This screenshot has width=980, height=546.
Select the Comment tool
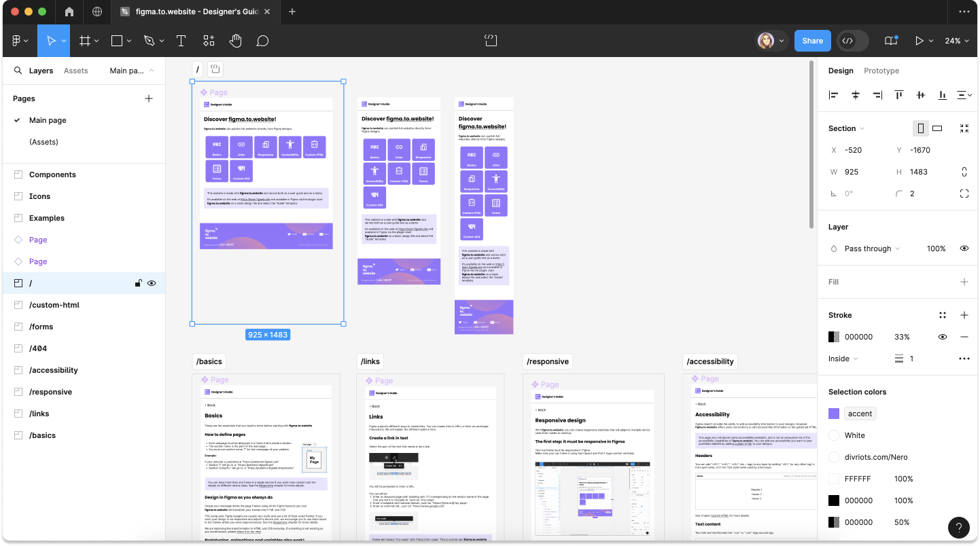pyautogui.click(x=262, y=41)
